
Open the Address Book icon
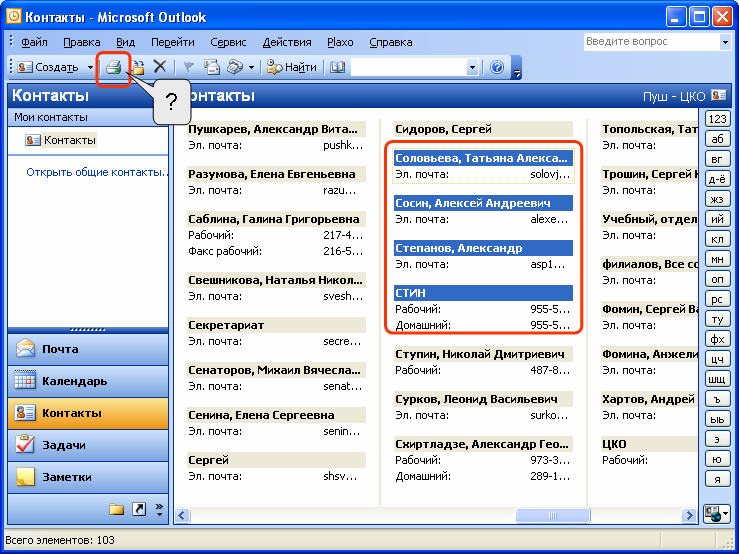click(x=337, y=67)
